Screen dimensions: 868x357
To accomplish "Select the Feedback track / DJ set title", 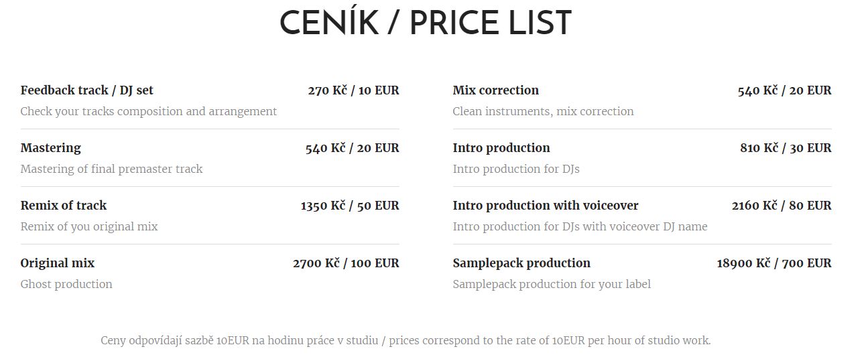I will (x=86, y=90).
